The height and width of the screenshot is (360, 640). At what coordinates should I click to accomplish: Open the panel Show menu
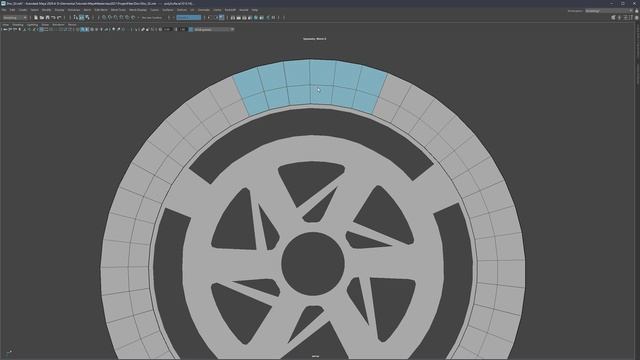[45, 24]
